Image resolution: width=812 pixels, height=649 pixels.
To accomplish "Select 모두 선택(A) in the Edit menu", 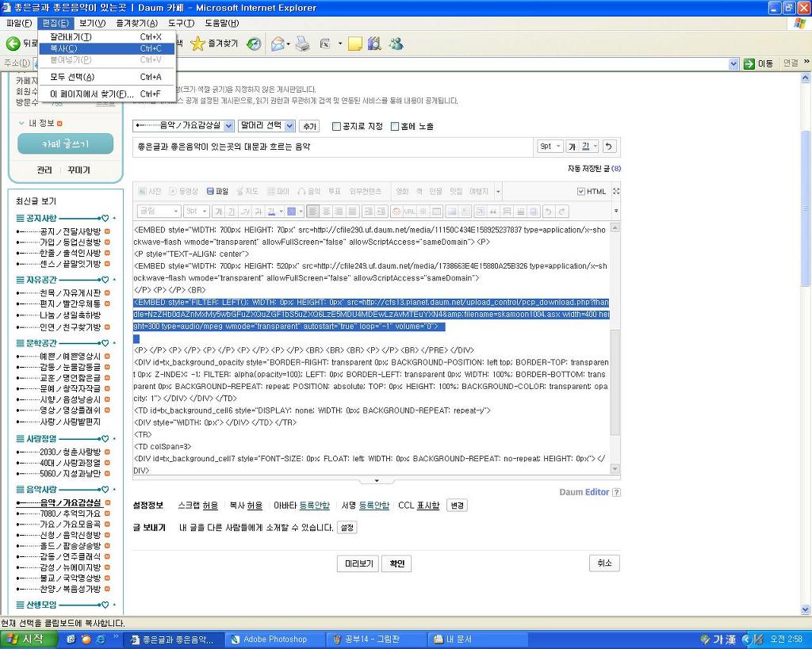I will 107,77.
